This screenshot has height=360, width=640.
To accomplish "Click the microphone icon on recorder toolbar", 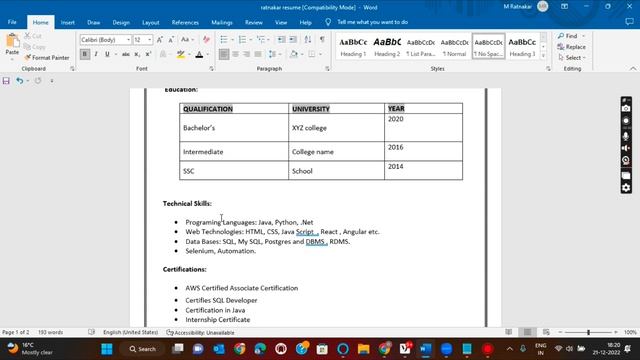I will click(x=626, y=136).
